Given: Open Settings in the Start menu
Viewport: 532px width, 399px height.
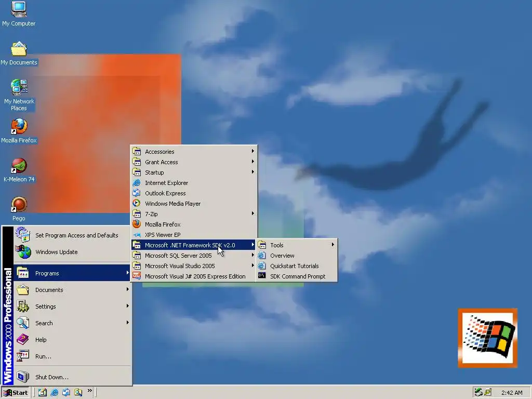Looking at the screenshot, I should pos(72,306).
